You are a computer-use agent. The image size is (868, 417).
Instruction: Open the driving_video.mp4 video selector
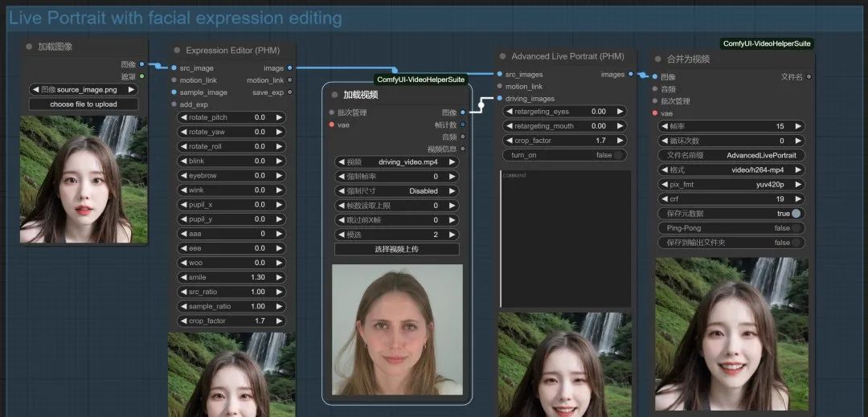396,162
